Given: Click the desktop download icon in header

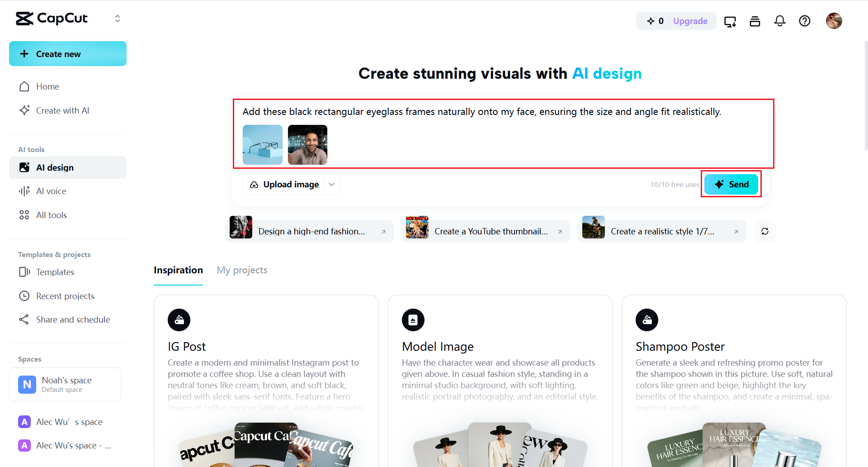Looking at the screenshot, I should [730, 21].
